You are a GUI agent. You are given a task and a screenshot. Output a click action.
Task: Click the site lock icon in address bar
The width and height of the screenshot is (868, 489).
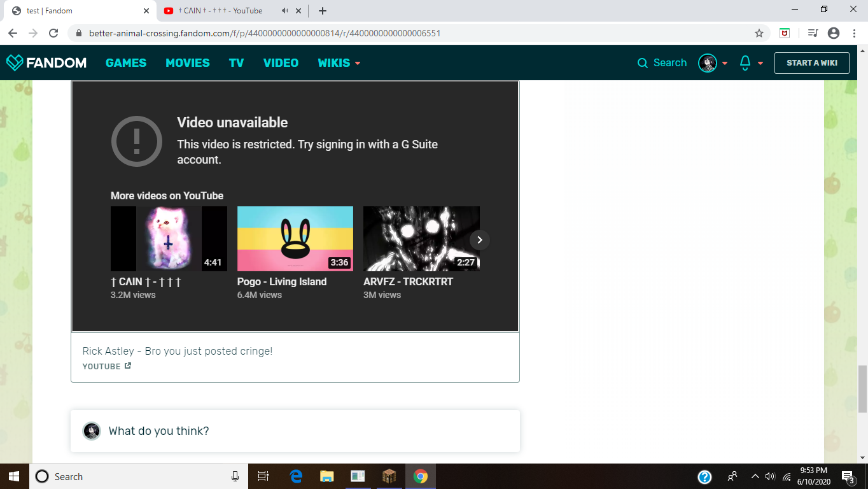coord(80,33)
